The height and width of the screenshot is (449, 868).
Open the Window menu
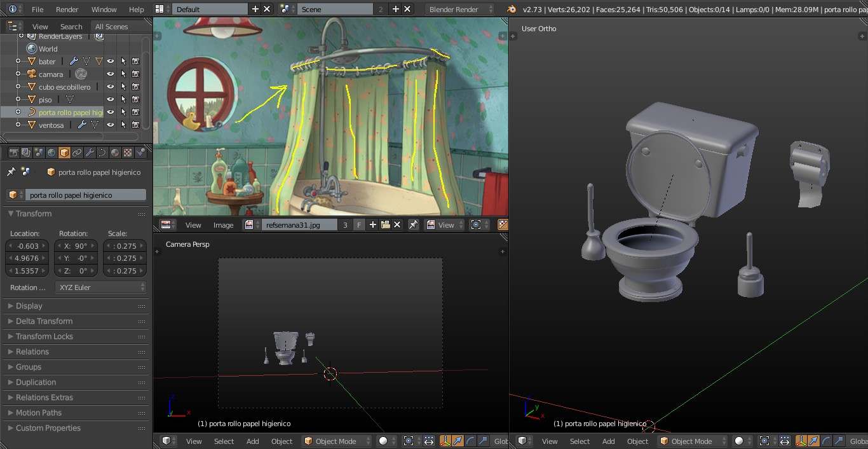pyautogui.click(x=104, y=9)
